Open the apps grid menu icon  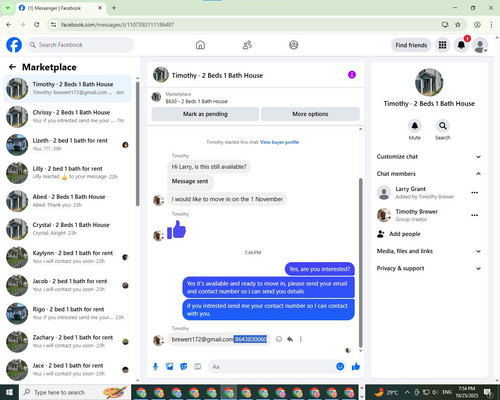pyautogui.click(x=442, y=45)
